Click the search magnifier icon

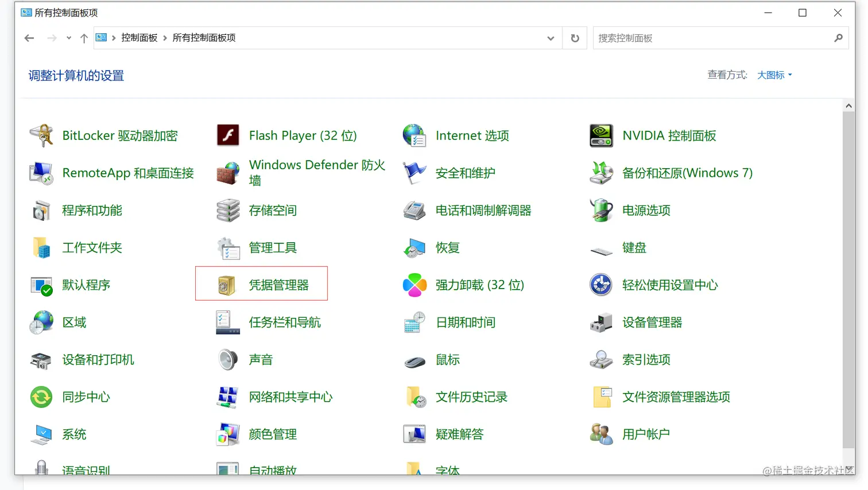pyautogui.click(x=839, y=38)
